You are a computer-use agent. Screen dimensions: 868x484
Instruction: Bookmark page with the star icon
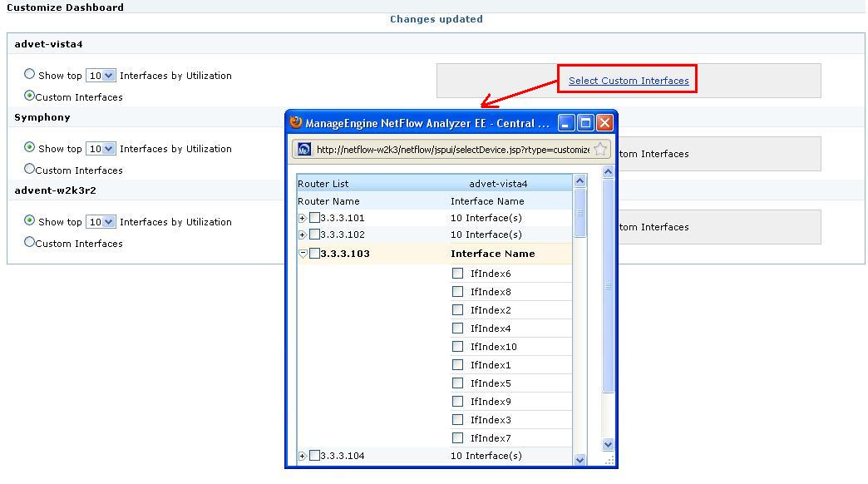coord(600,149)
